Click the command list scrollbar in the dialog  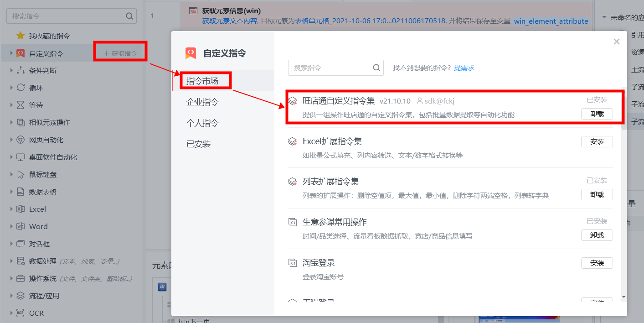[x=623, y=114]
